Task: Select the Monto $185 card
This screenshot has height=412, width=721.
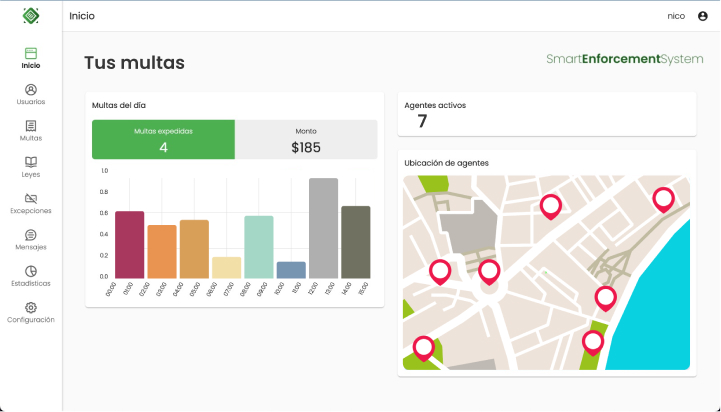Action: pos(306,140)
